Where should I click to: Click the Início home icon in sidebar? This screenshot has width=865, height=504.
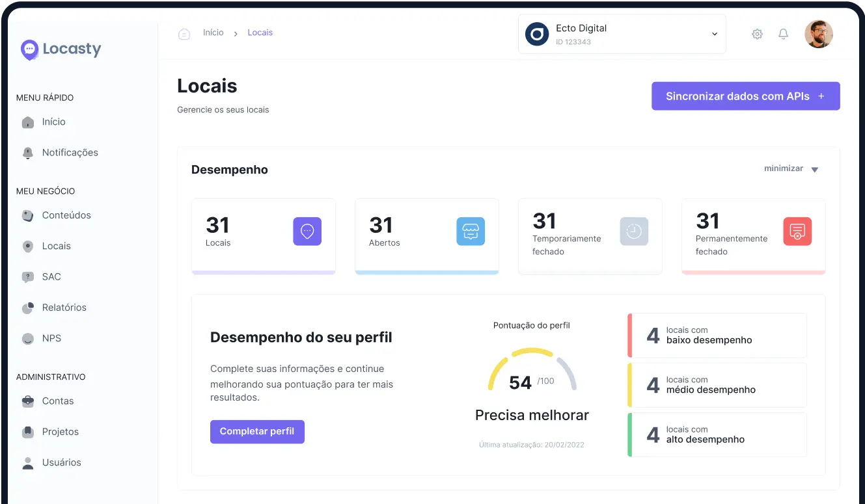point(27,122)
